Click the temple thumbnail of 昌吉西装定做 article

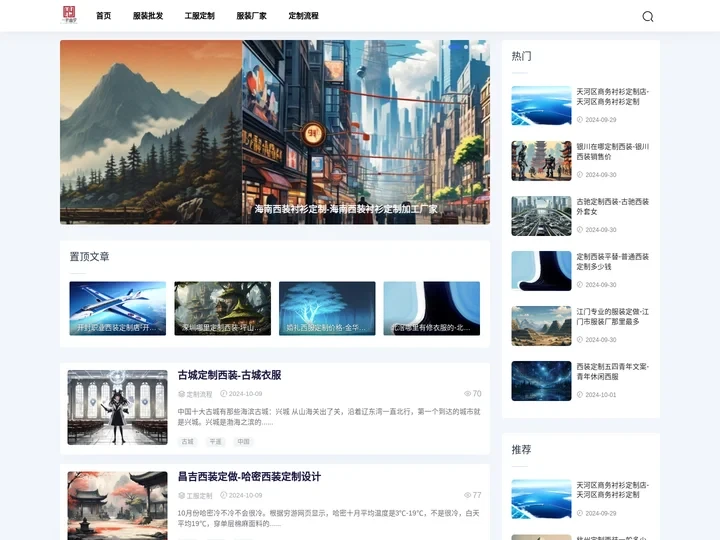118,506
